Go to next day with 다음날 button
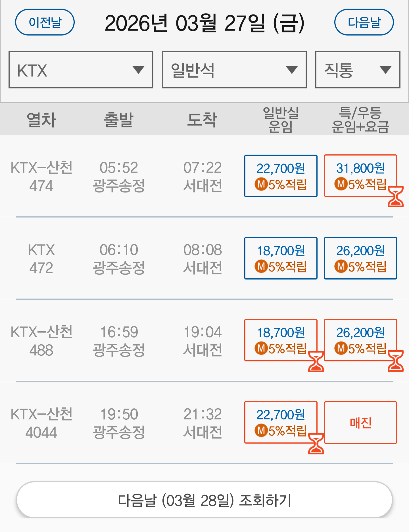Screen dimensions: 409x532 pos(364,22)
